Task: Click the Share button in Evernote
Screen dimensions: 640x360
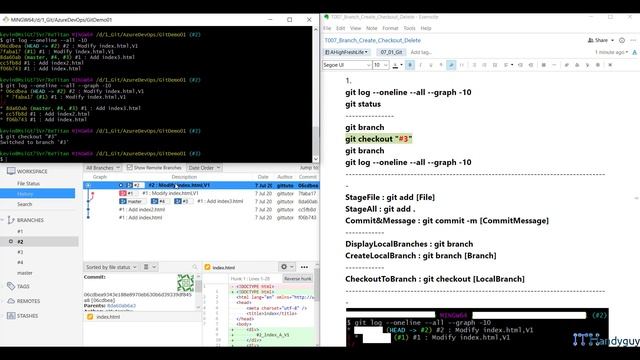Action: point(598,40)
